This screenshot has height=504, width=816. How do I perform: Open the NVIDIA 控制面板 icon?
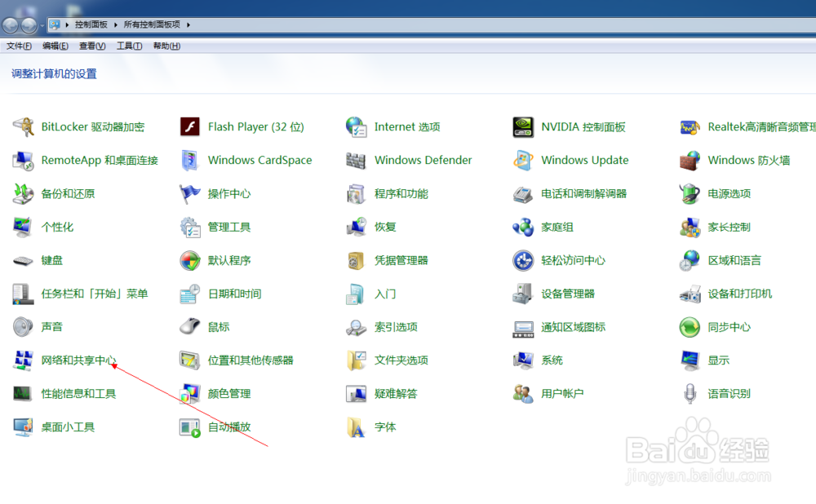coord(523,127)
